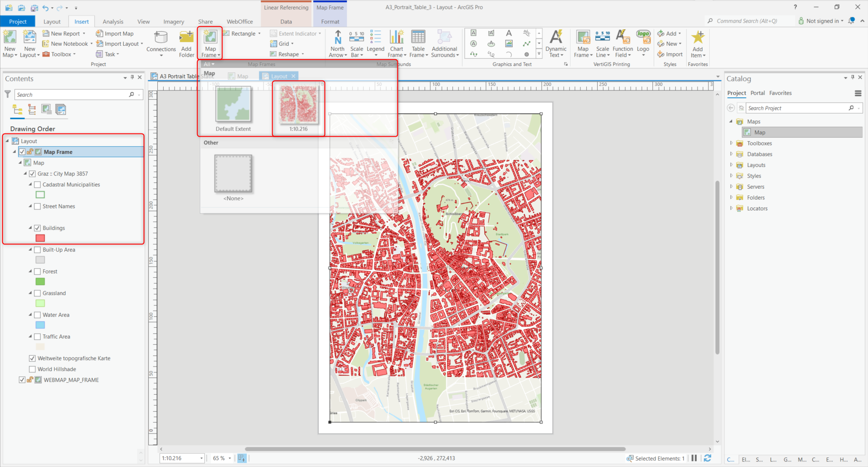
Task: Toggle visibility of Water Area layer
Action: point(37,315)
